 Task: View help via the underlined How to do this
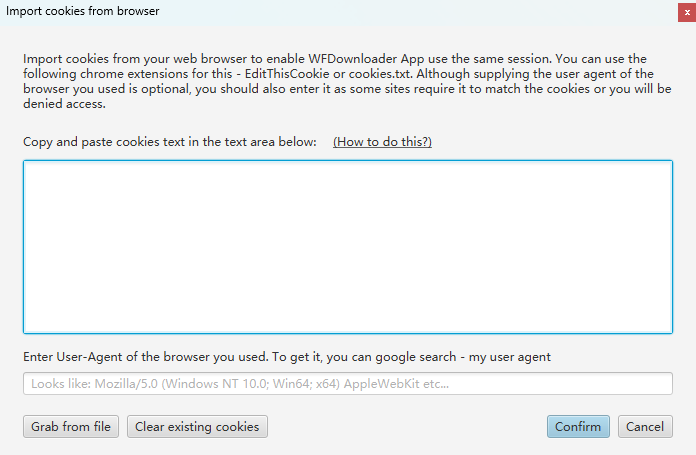coord(382,142)
